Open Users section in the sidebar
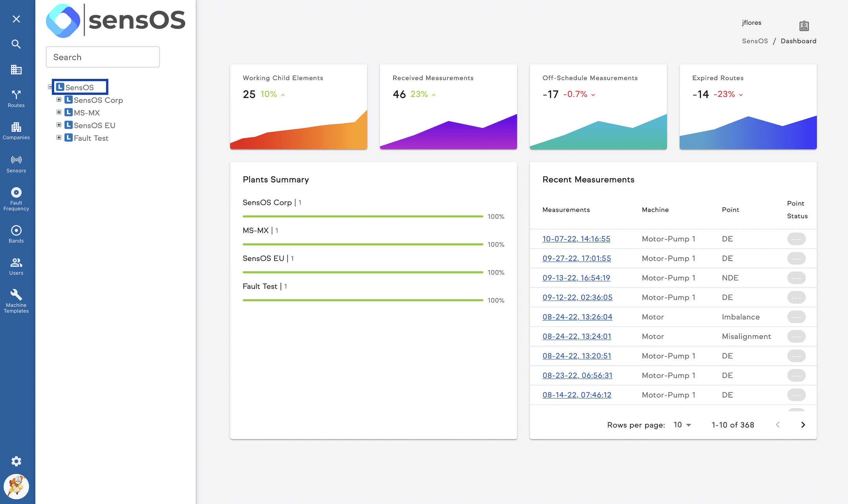Viewport: 848px width, 504px height. pos(16,266)
